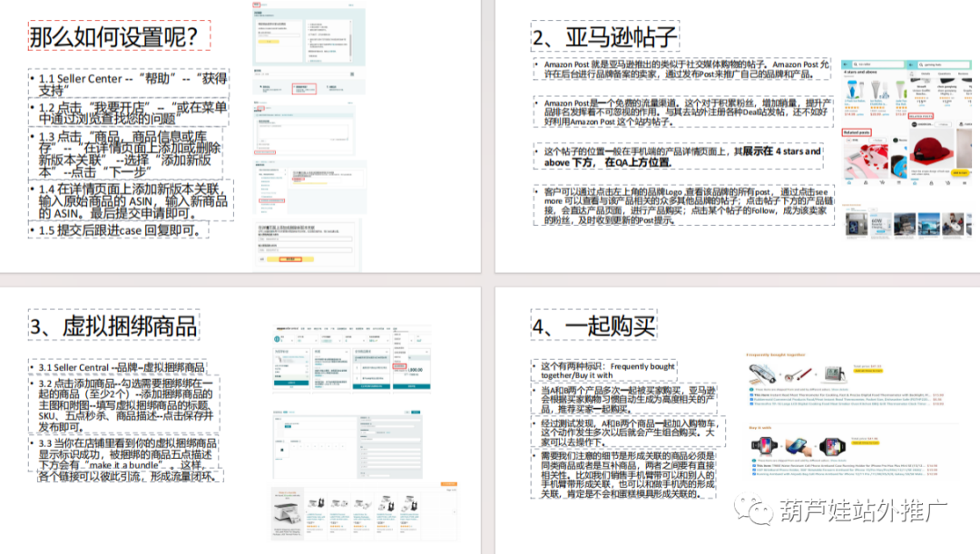The width and height of the screenshot is (980, 554).
Task: Click the bundle product listing screenshot with the printers
Action: [365, 511]
